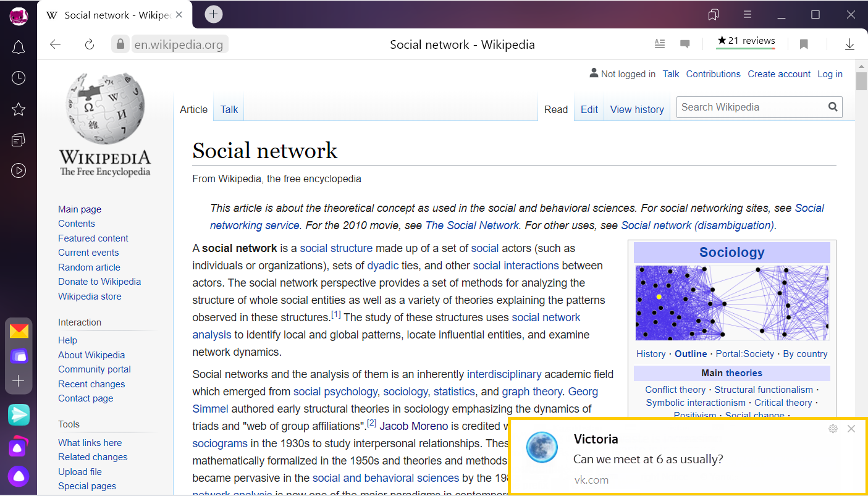Reload the current page
The height and width of the screenshot is (496, 868).
click(x=90, y=44)
